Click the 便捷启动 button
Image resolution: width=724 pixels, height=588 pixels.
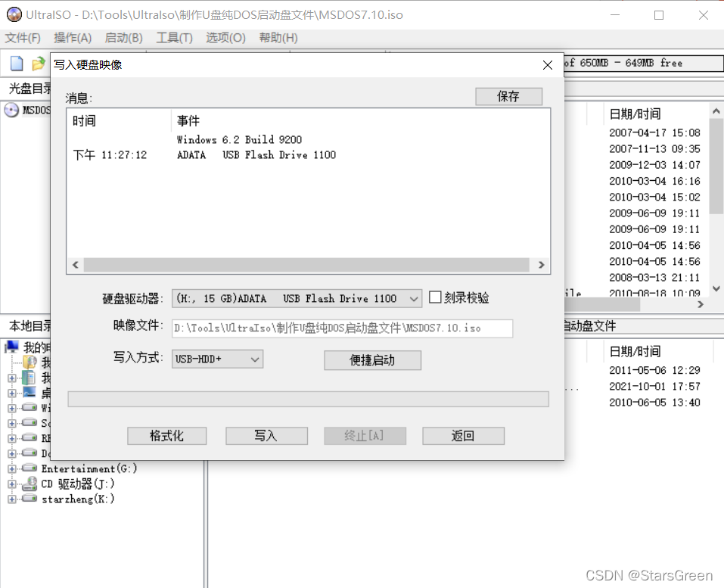coord(372,359)
